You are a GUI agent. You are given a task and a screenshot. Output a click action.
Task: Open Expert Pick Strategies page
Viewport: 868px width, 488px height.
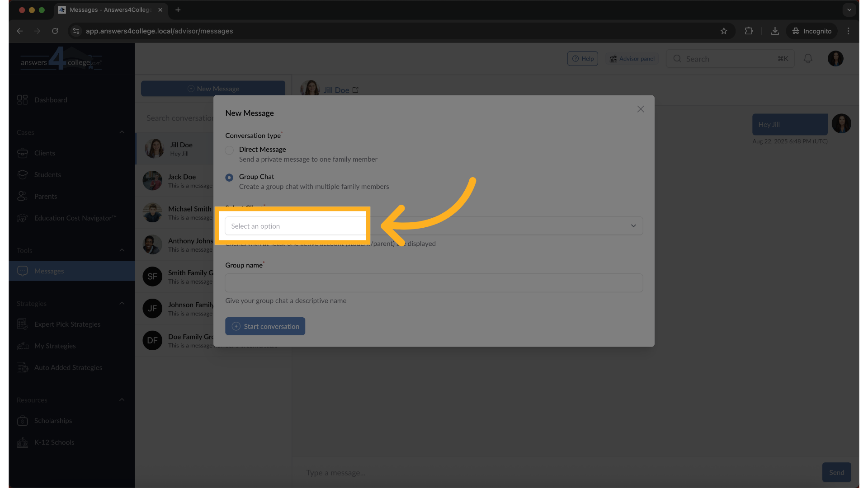click(67, 324)
